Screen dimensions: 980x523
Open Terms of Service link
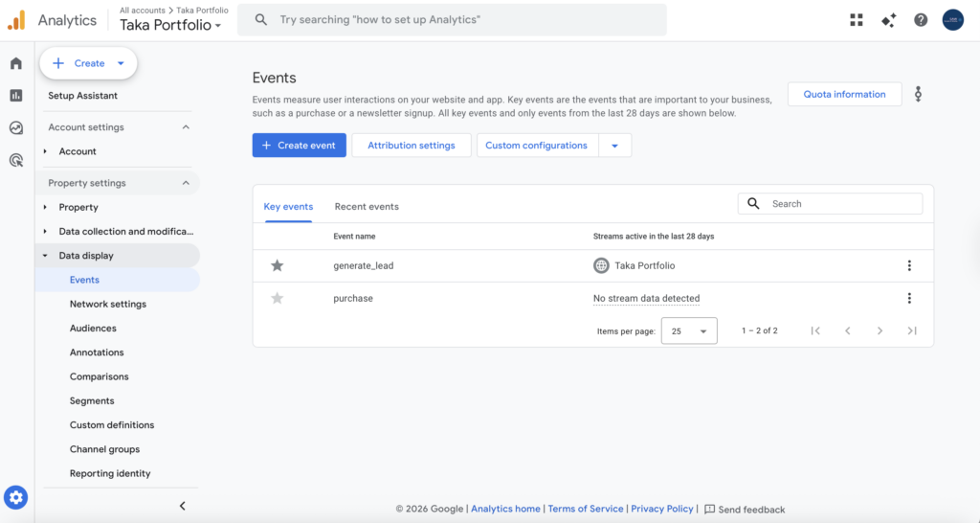[586, 510]
